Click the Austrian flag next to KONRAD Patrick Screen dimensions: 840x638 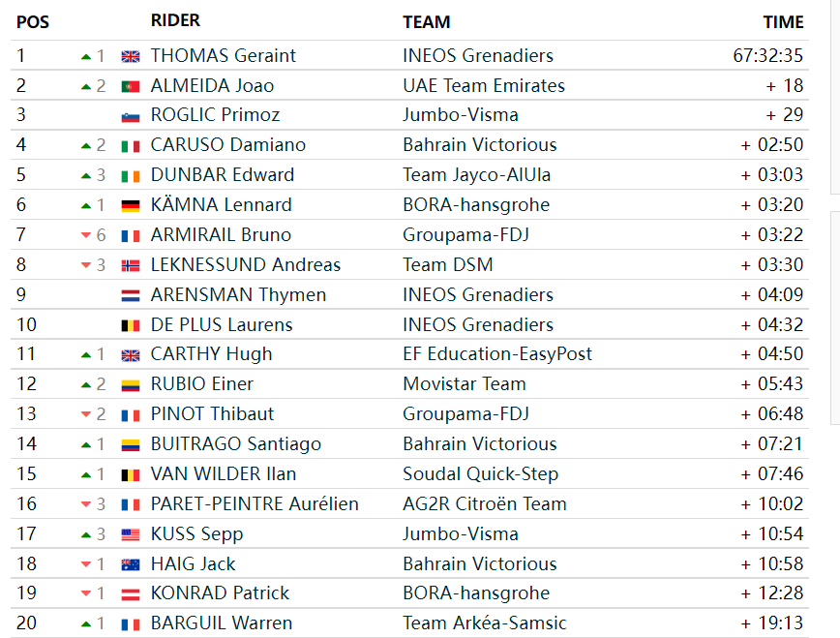pyautogui.click(x=131, y=594)
